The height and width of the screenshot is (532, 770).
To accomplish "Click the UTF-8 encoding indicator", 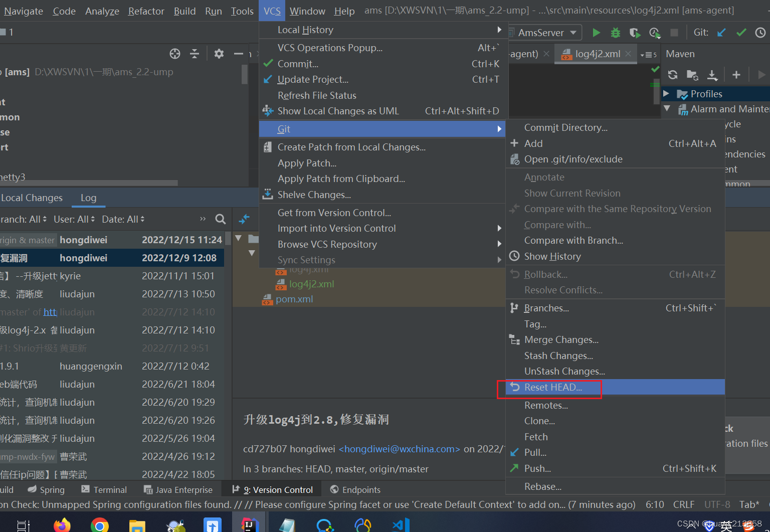I will (x=717, y=504).
